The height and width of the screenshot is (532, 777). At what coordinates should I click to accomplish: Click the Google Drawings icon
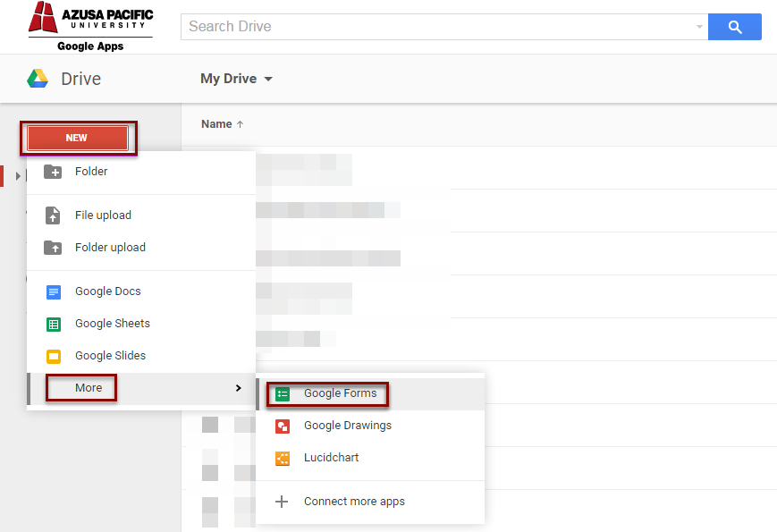tap(283, 426)
